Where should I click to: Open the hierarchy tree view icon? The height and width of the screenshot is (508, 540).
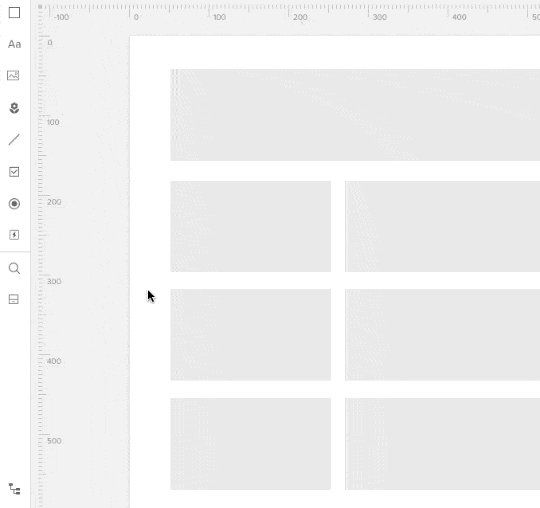point(14,489)
